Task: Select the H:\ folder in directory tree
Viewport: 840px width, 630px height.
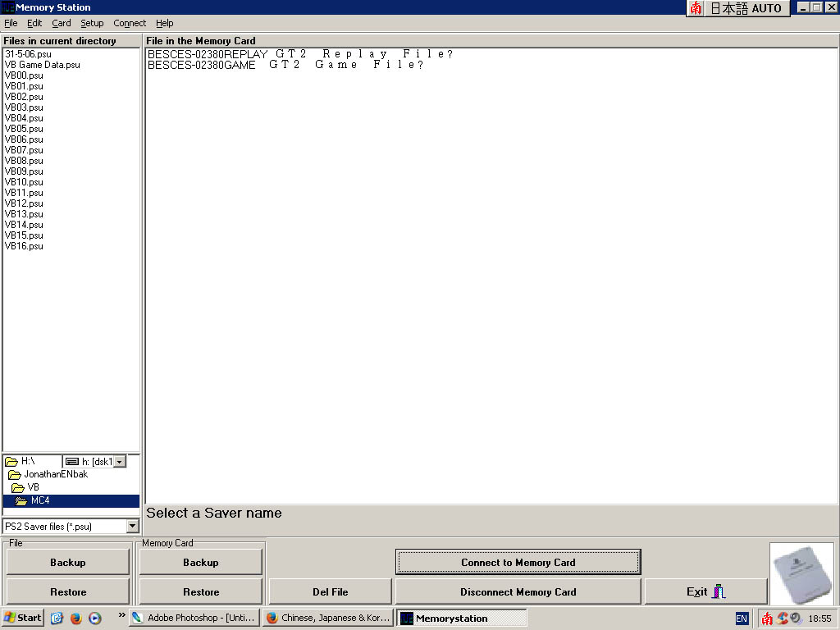Action: 21,461
